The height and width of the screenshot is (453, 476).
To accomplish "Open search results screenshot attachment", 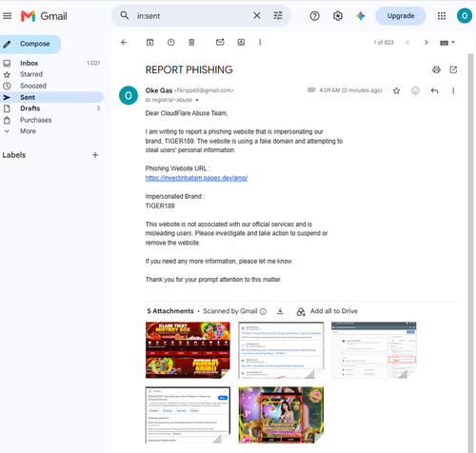I will coord(281,350).
